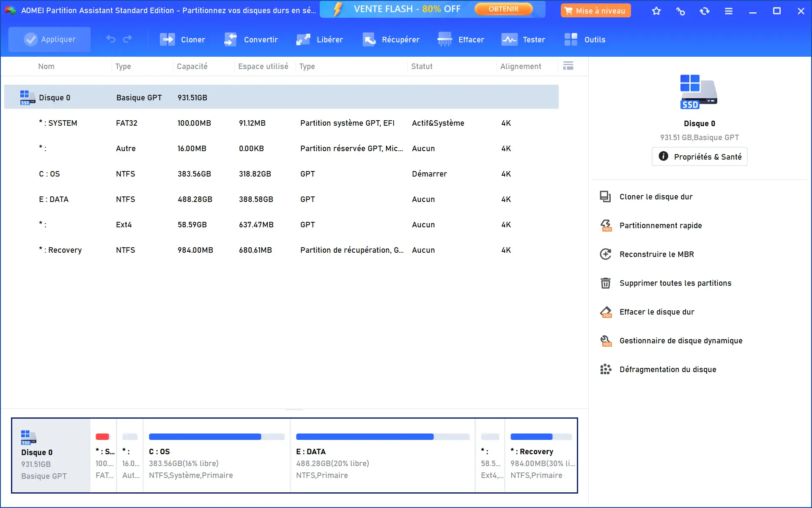812x508 pixels.
Task: Select Disque 0 block in disk map
Action: pyautogui.click(x=51, y=456)
